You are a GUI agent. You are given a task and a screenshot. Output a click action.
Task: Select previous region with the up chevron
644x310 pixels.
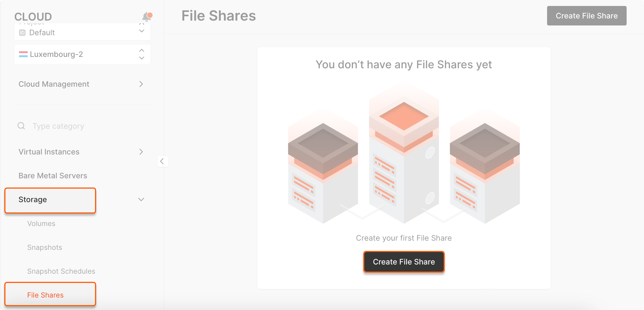141,50
